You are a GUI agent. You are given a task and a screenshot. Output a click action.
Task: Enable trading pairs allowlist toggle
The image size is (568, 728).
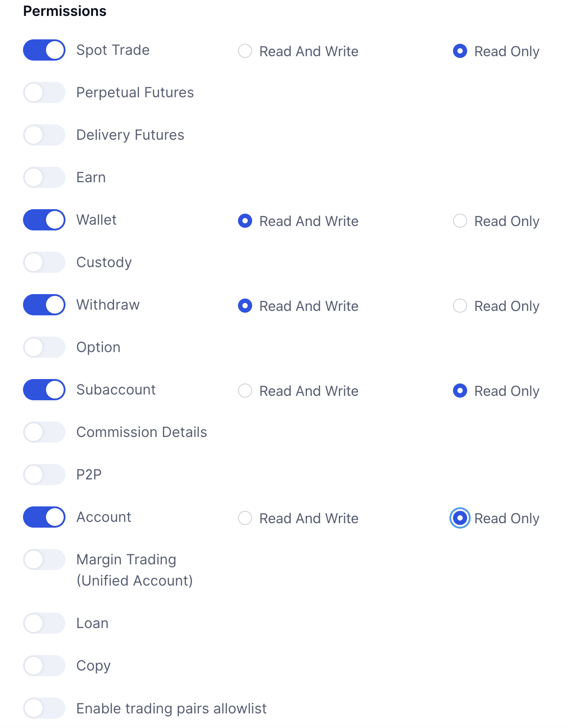[44, 708]
